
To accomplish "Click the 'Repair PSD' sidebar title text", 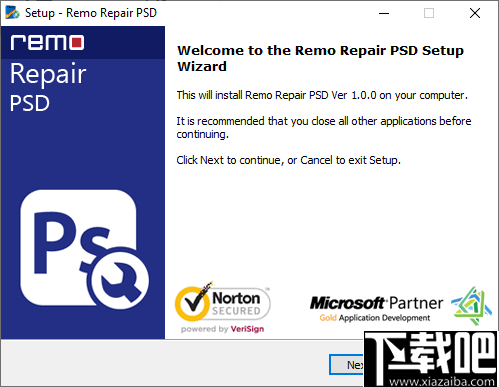I will [48, 88].
